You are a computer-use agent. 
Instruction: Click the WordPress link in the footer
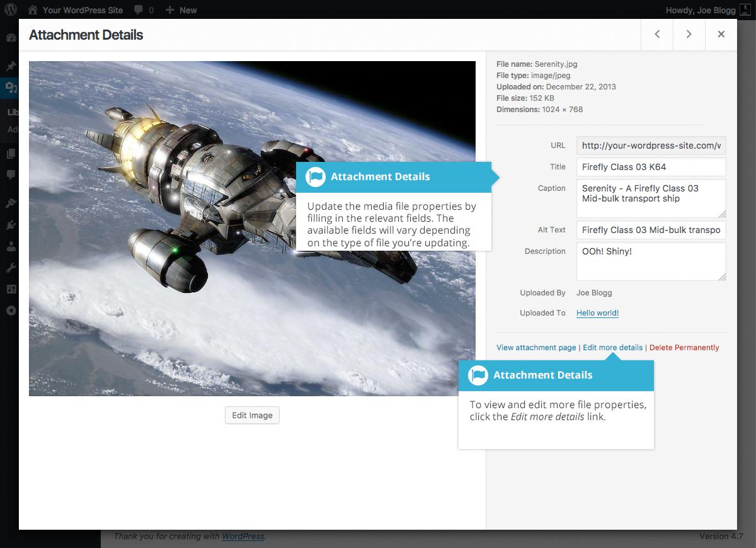coord(243,537)
